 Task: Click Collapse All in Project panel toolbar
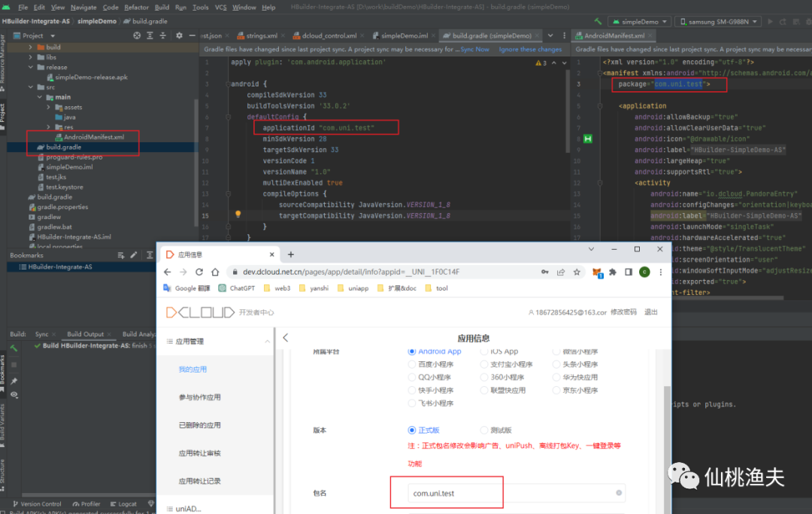pyautogui.click(x=162, y=35)
